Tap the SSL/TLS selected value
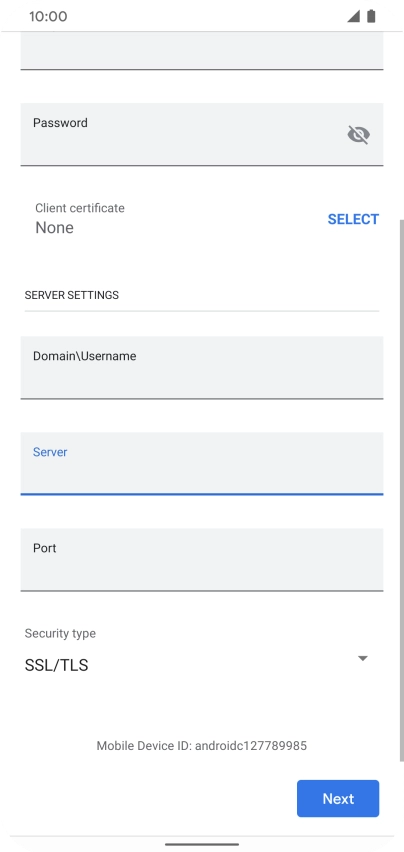 point(56,665)
